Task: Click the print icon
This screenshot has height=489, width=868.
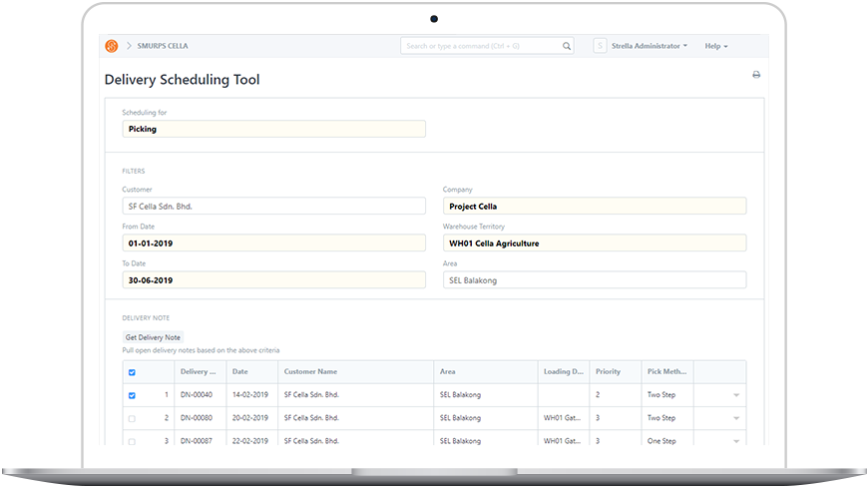Action: [x=756, y=75]
